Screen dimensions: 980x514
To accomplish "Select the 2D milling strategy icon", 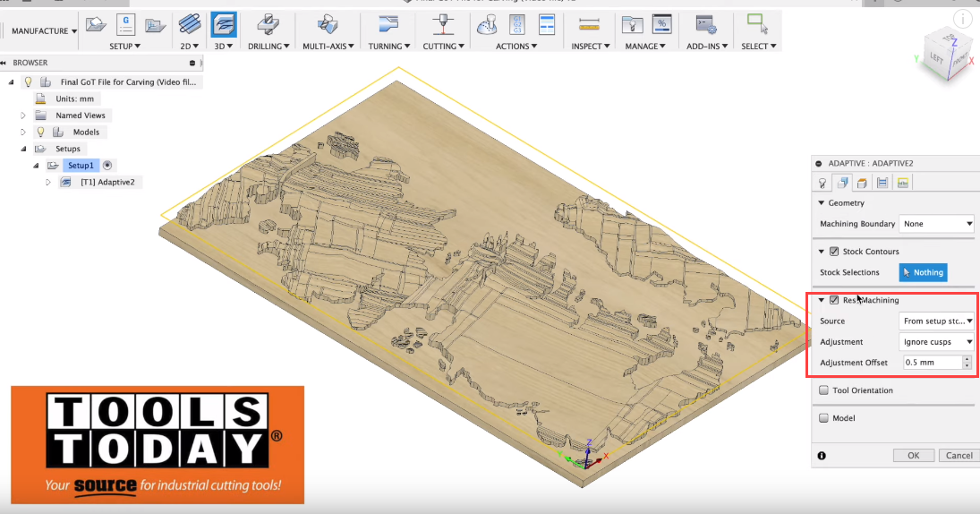I will point(190,25).
